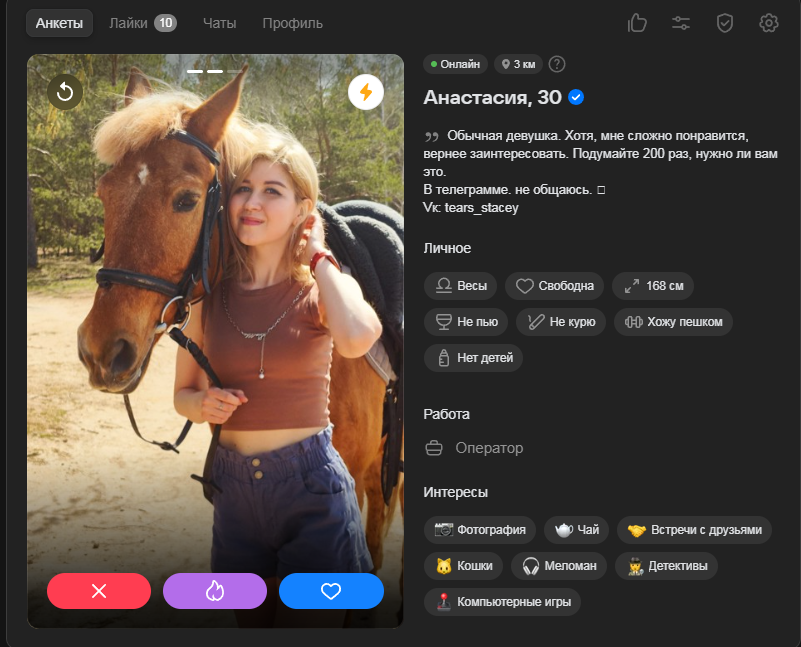
Task: Open the Анкеты tab
Action: (59, 23)
